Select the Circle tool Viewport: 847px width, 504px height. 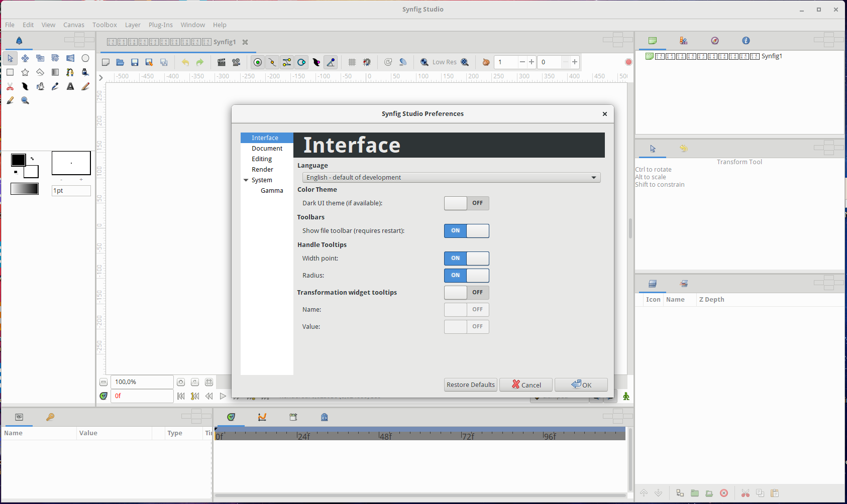[85, 58]
